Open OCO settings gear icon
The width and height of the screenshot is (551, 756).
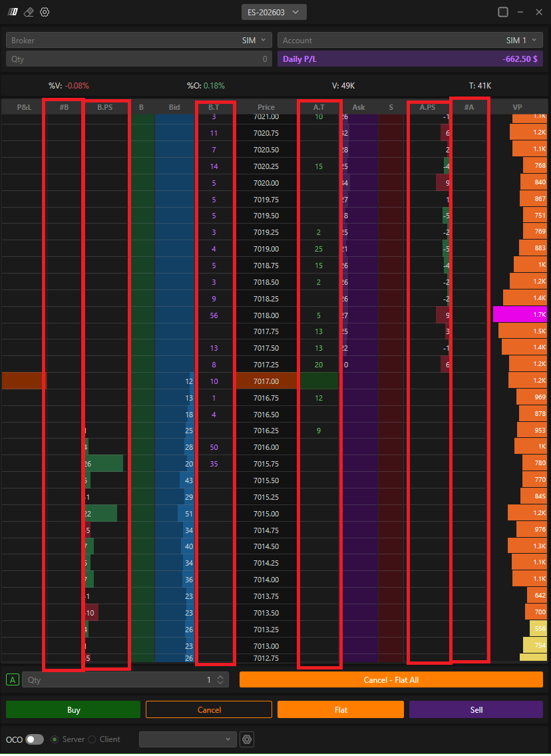pos(247,739)
